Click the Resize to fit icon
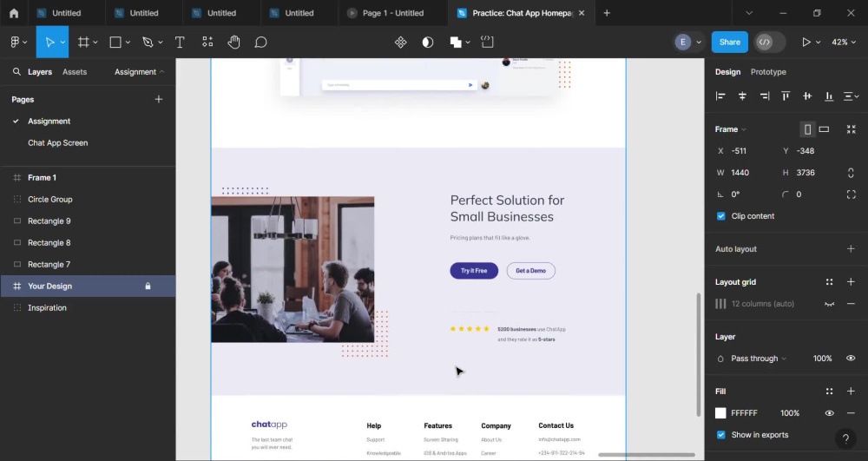The height and width of the screenshot is (461, 868). [851, 129]
